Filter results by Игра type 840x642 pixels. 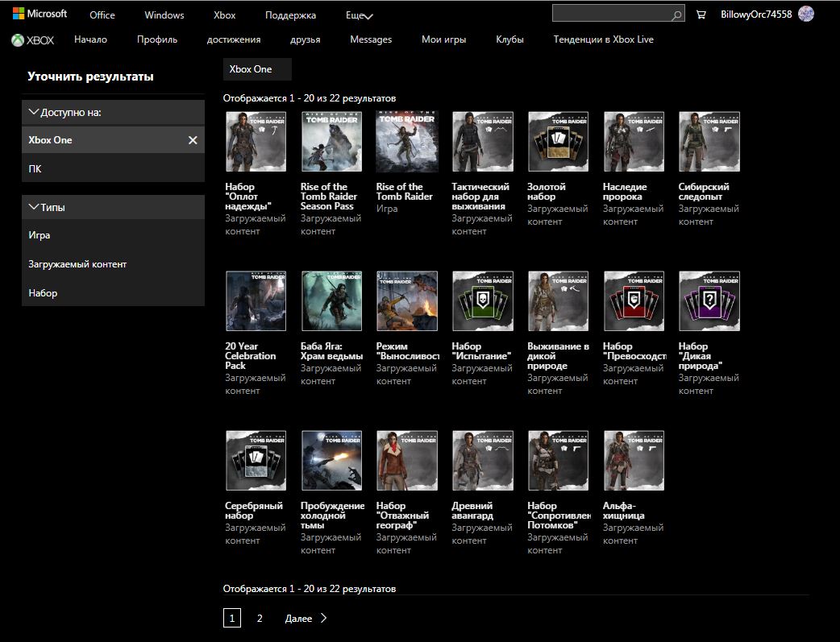coord(40,235)
